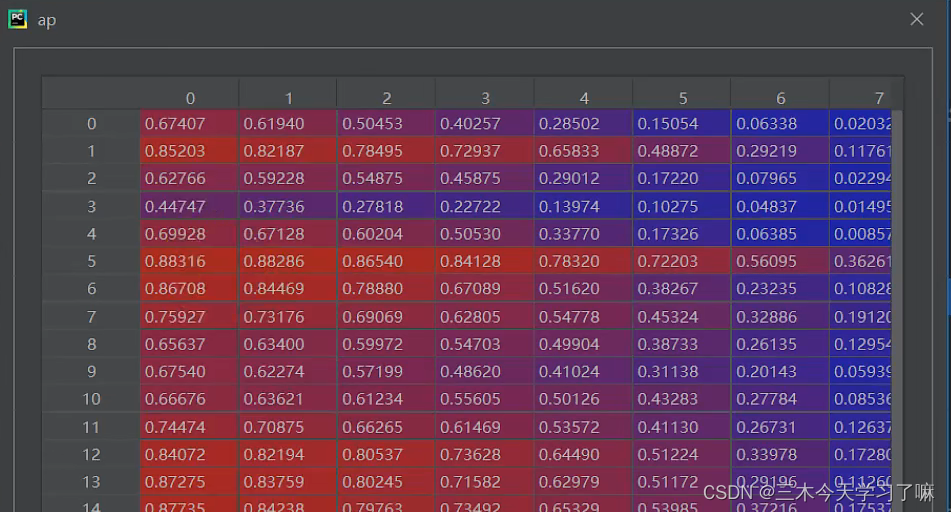Viewport: 951px width, 512px height.
Task: Click cell with value 0.04837
Action: point(780,206)
